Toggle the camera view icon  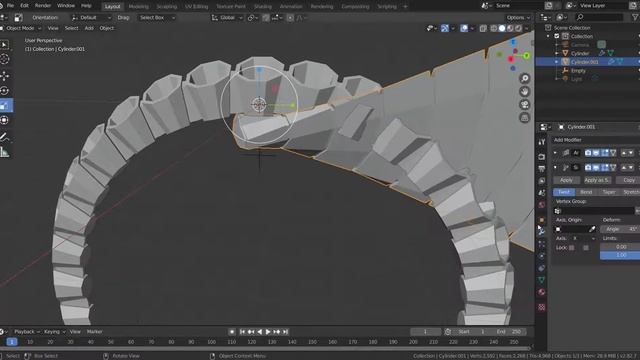(524, 104)
